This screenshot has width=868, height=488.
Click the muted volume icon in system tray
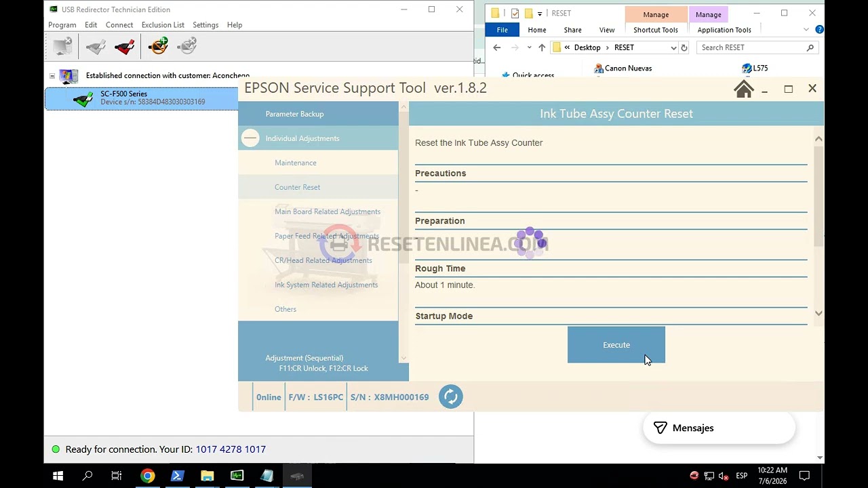coord(724,476)
